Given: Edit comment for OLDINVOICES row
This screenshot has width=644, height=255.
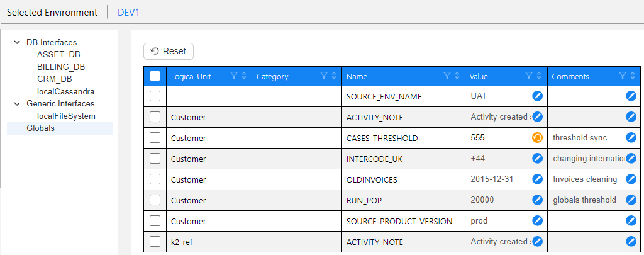Looking at the screenshot, I should (x=631, y=179).
